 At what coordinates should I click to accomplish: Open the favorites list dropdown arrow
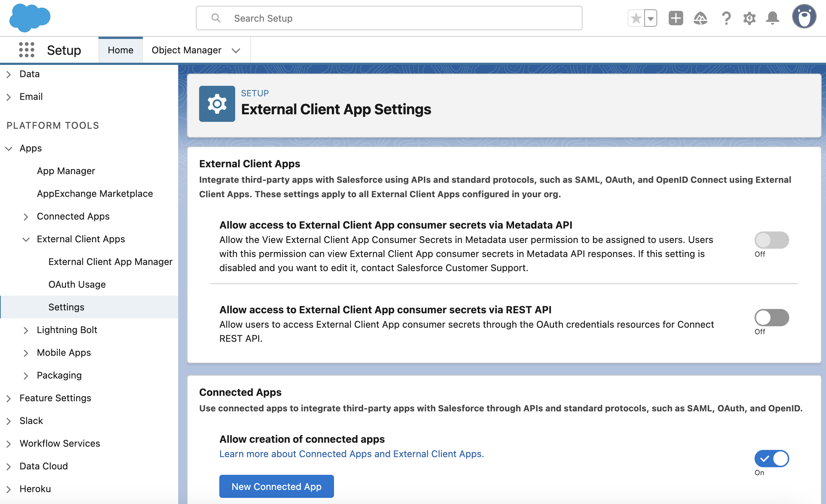click(x=651, y=18)
